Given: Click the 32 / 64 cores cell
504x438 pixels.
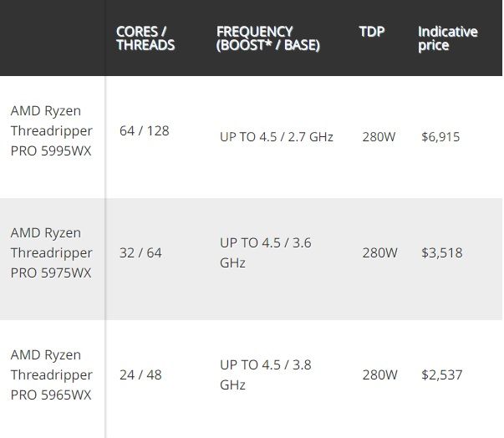Looking at the screenshot, I should 140,252.
